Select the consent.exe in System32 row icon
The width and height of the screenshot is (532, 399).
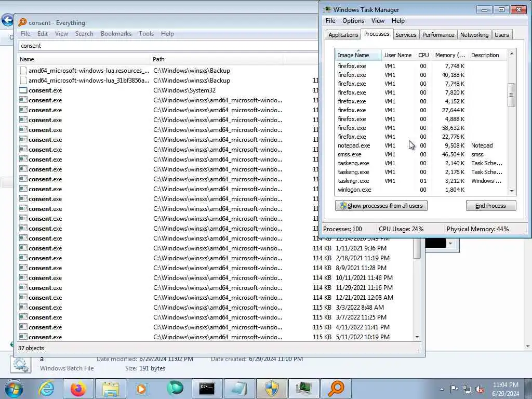(23, 90)
